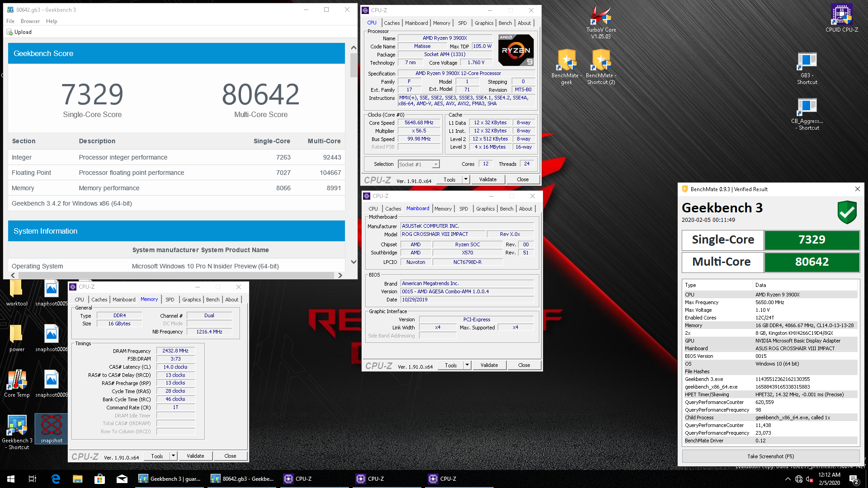Click the Ryzen logo in CPU-Z

[516, 50]
